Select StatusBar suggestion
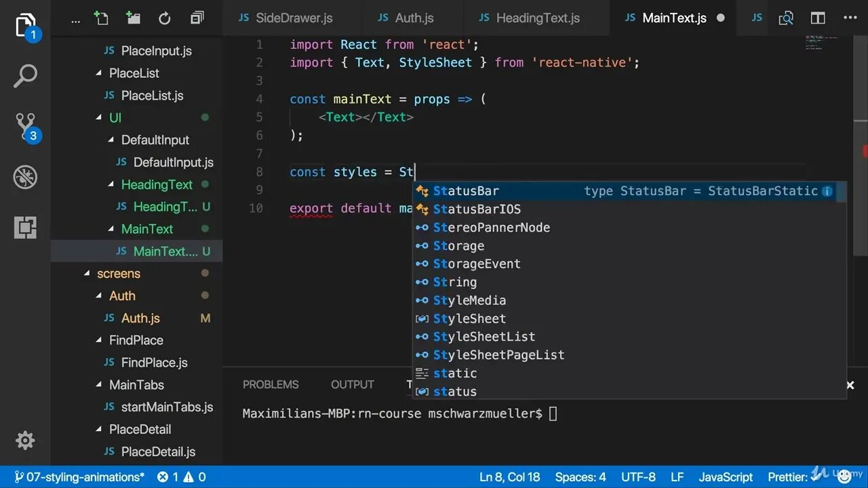This screenshot has width=868, height=488. tap(624, 191)
